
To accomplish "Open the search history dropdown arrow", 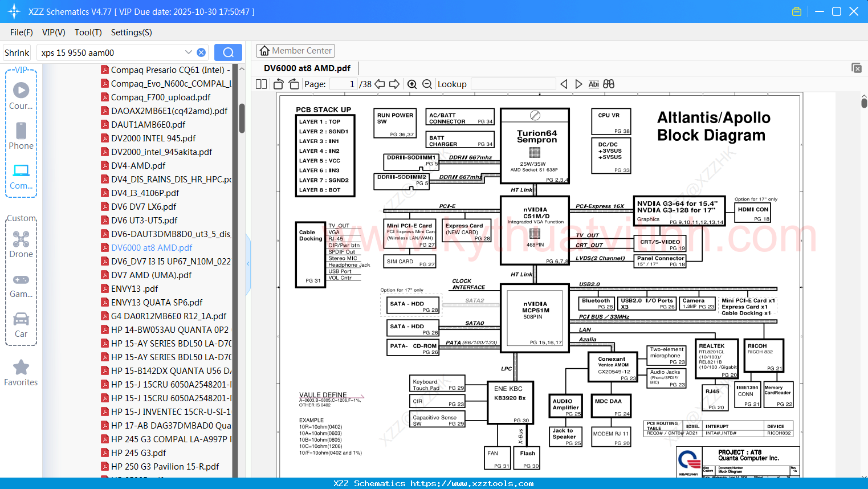I will point(189,52).
